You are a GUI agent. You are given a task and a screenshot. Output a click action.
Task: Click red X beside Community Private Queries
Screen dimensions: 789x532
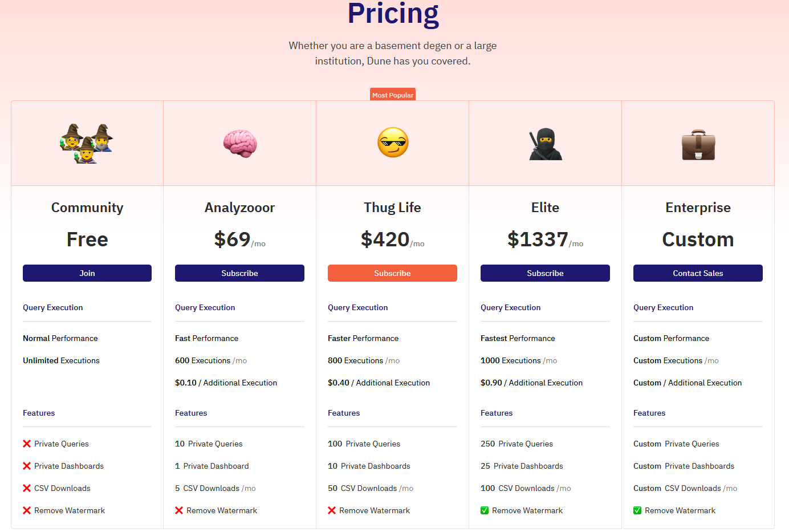tap(27, 444)
